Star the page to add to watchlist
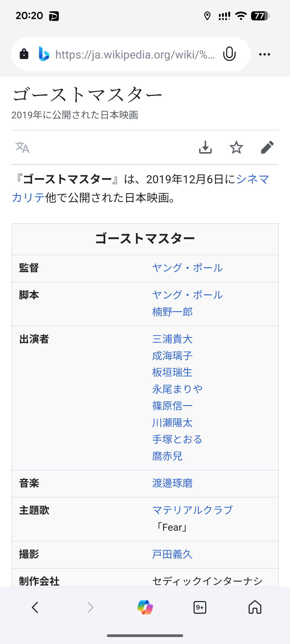 (x=236, y=147)
